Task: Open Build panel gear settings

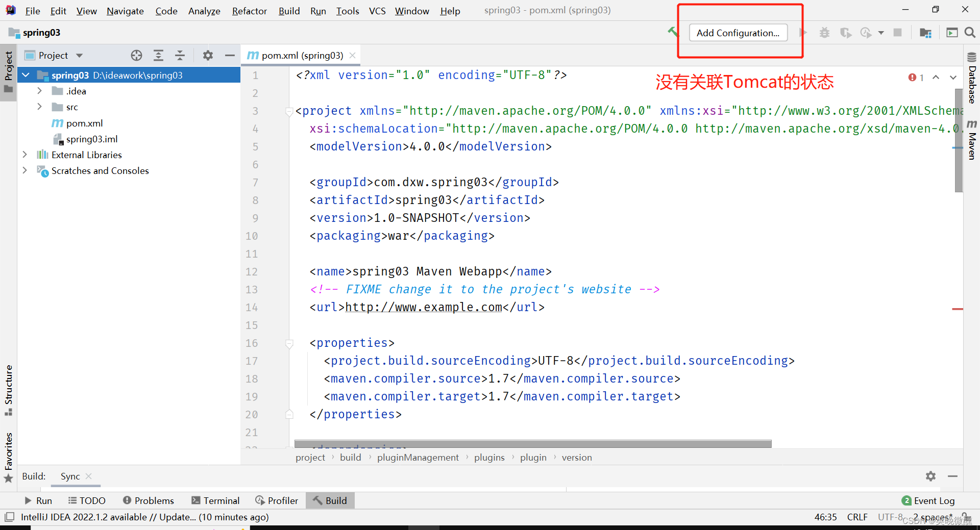Action: (930, 476)
